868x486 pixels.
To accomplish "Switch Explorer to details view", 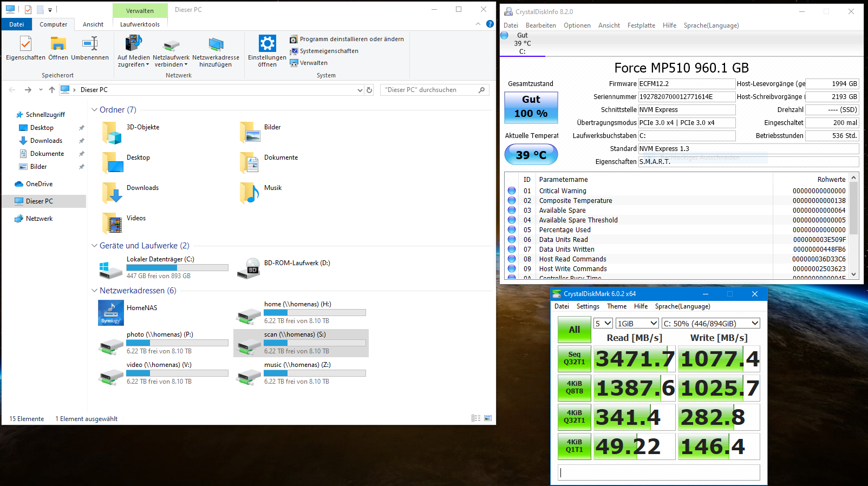I will tap(476, 418).
